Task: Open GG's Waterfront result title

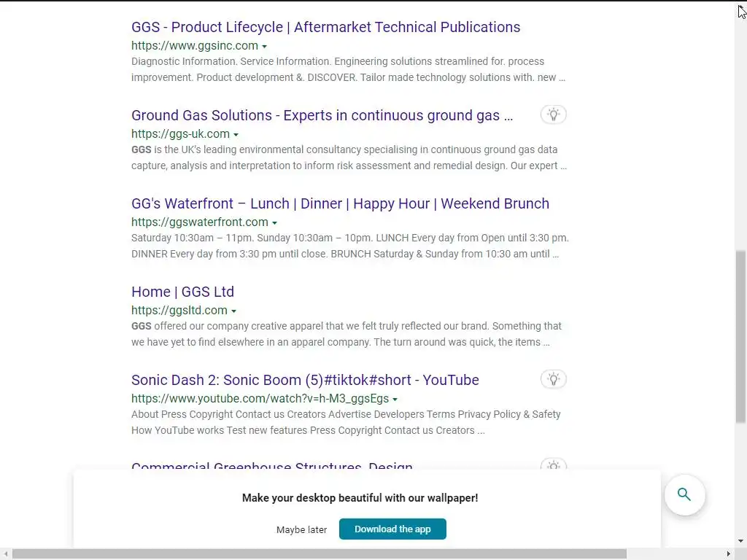Action: coord(340,203)
